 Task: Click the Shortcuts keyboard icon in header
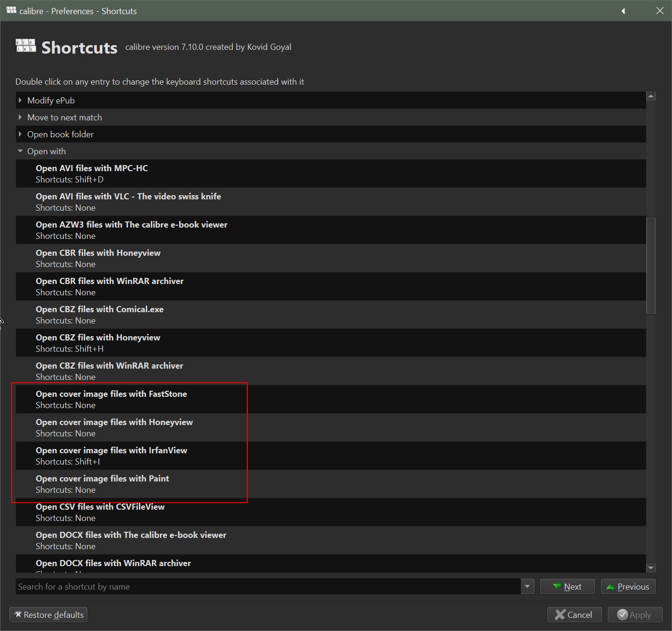pyautogui.click(x=26, y=46)
